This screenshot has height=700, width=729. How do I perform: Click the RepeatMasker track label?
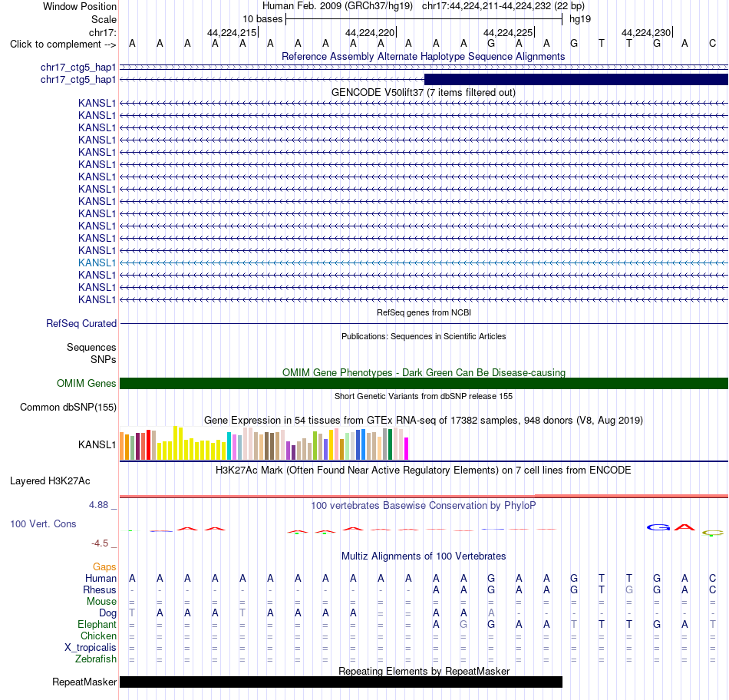pyautogui.click(x=84, y=682)
